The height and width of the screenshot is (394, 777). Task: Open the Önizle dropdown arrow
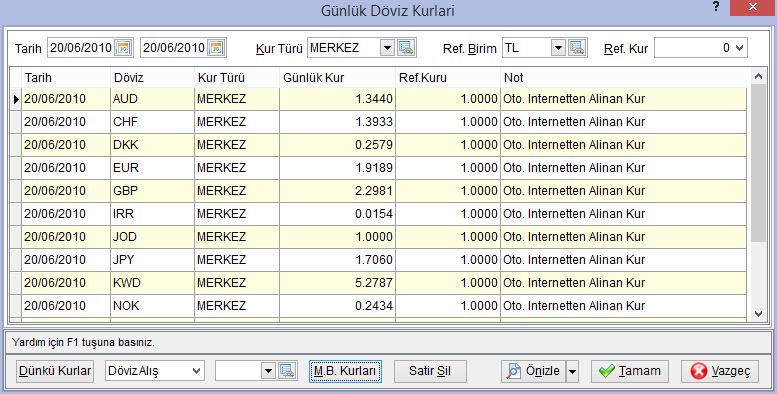pyautogui.click(x=572, y=371)
